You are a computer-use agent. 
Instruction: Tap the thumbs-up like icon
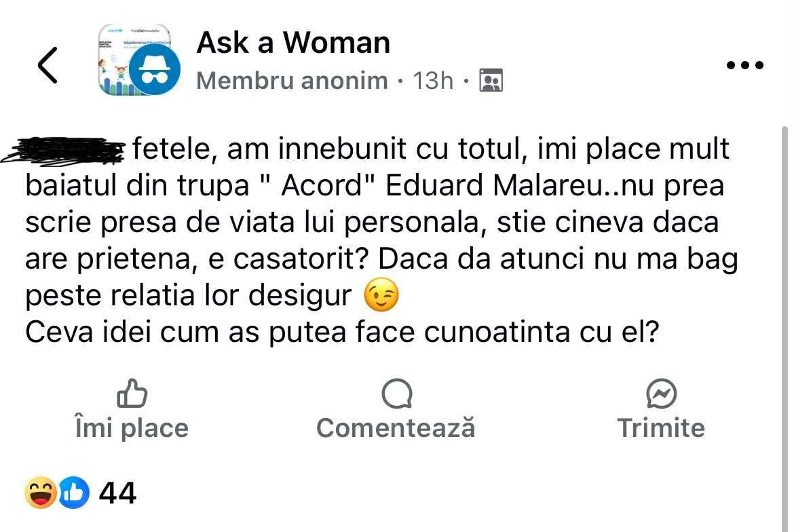tap(132, 394)
